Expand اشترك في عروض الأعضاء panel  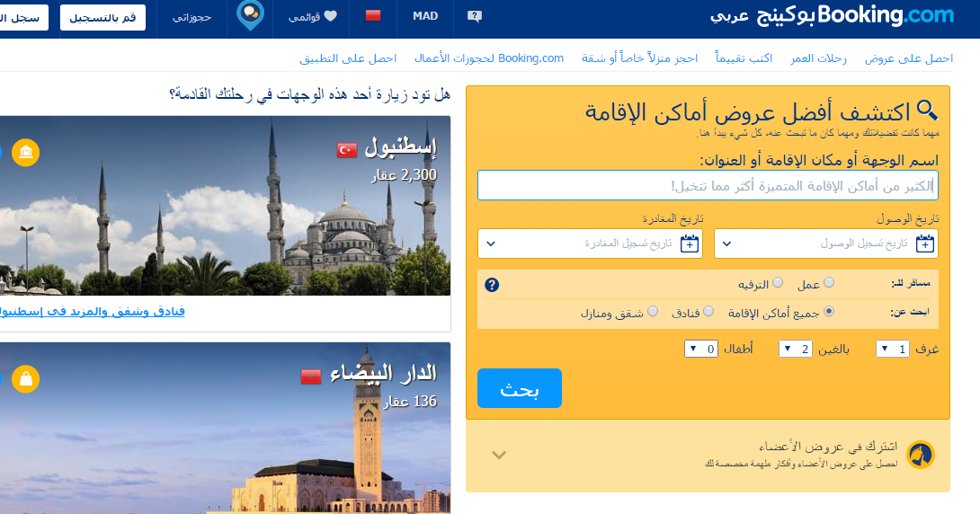click(499, 456)
